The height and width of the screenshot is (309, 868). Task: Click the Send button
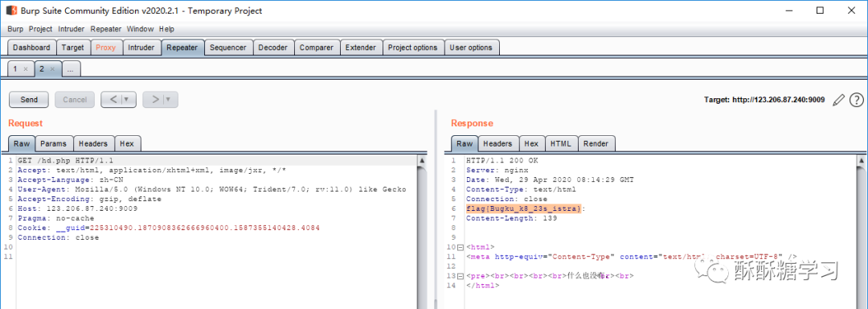coord(29,100)
